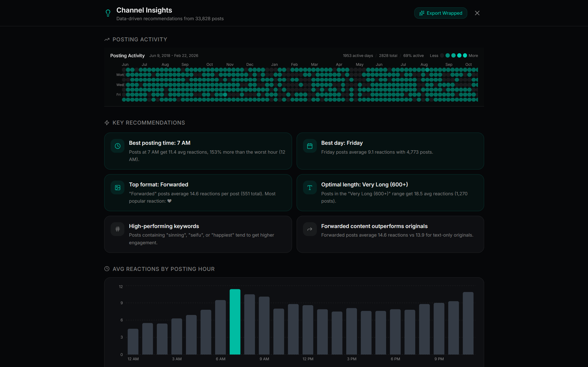The image size is (588, 367).
Task: Click the trending arrow icon beside Posting Activity
Action: (x=107, y=39)
